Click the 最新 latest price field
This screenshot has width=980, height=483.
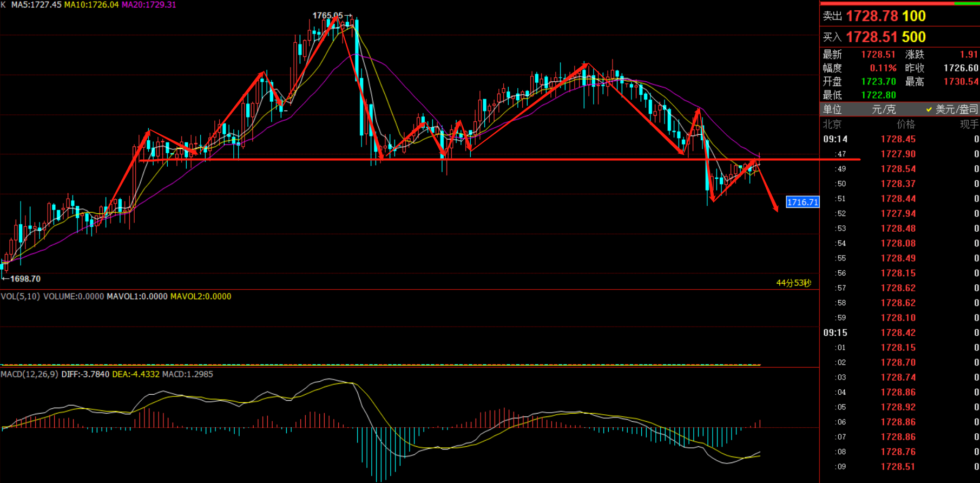coord(859,55)
